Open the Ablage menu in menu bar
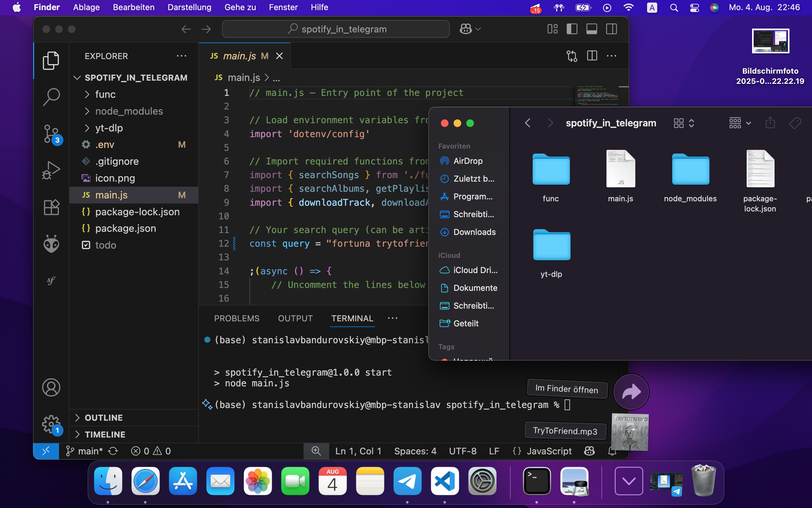Screen dimensions: 812x508 click(86, 7)
